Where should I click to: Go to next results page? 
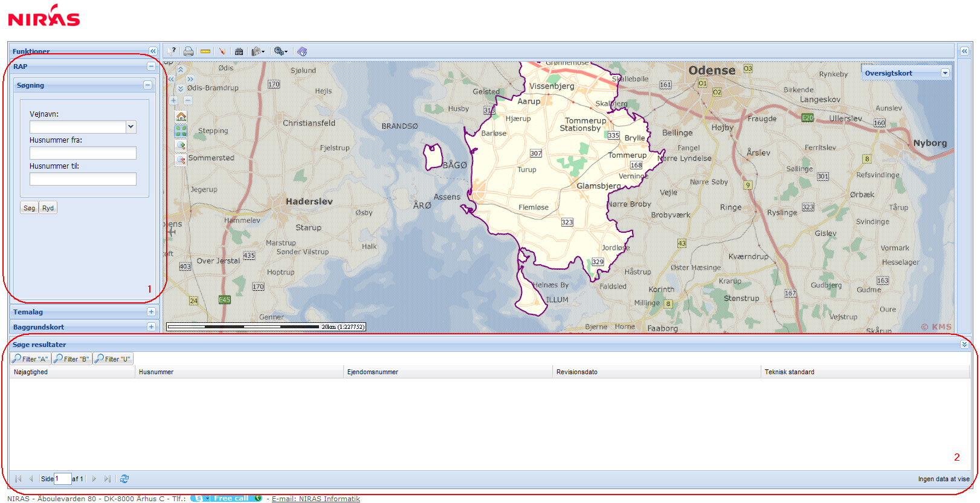(94, 479)
